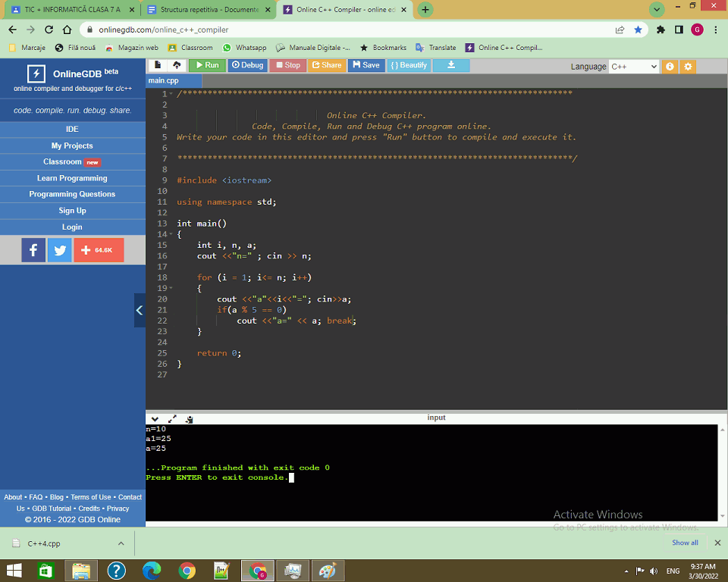Click the clear console icon
Image resolution: width=728 pixels, height=582 pixels.
click(189, 418)
